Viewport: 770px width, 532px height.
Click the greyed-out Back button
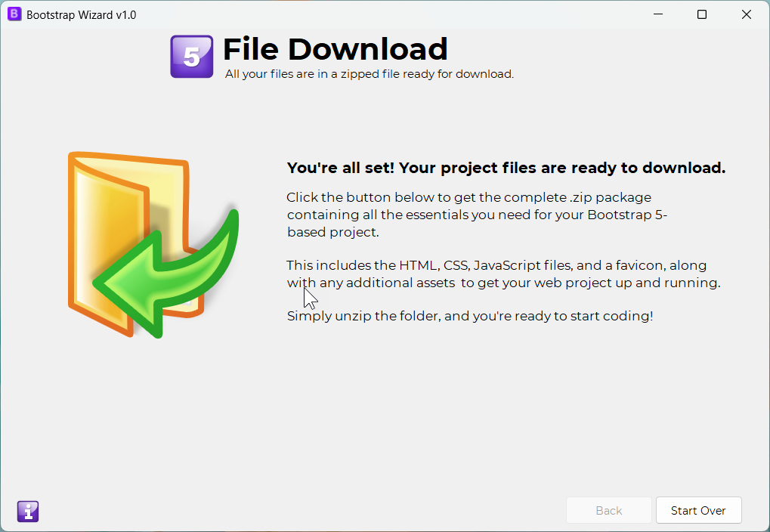tap(608, 511)
